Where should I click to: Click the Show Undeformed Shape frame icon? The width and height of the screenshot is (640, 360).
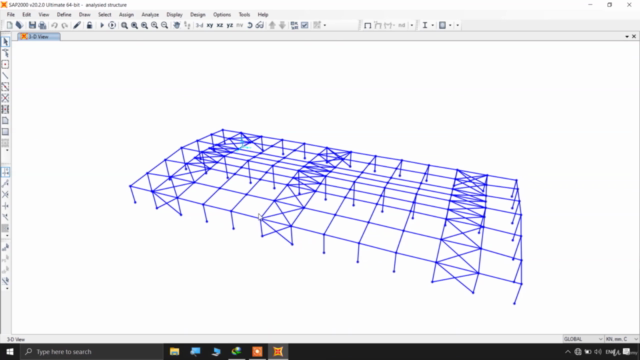pos(367,25)
